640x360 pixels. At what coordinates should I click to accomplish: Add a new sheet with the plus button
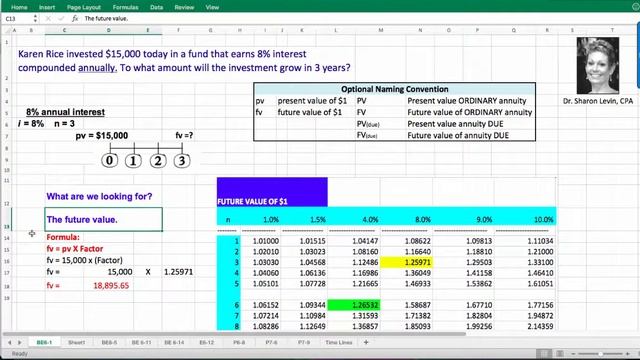click(x=366, y=342)
